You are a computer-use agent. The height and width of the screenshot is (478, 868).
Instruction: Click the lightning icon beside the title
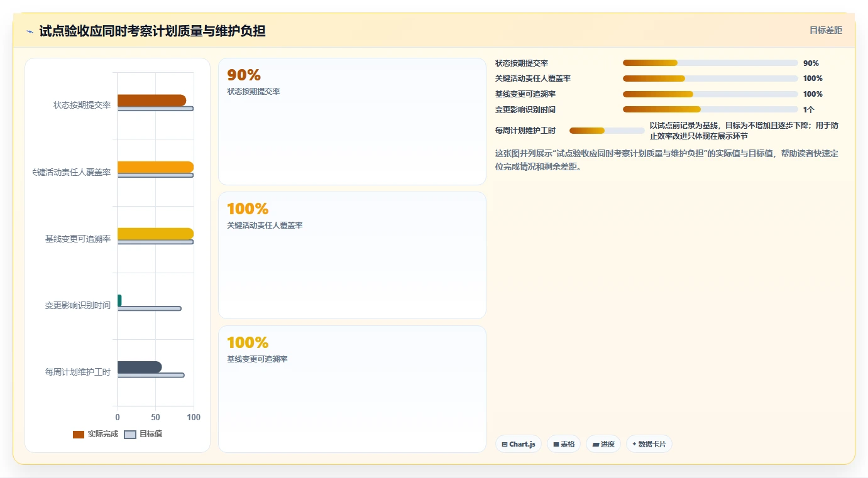click(30, 31)
